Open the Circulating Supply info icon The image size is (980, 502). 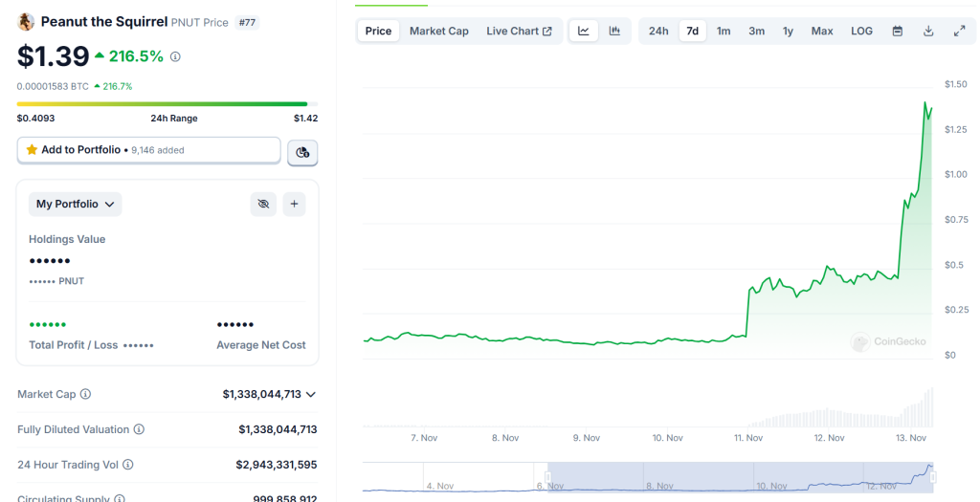click(119, 499)
